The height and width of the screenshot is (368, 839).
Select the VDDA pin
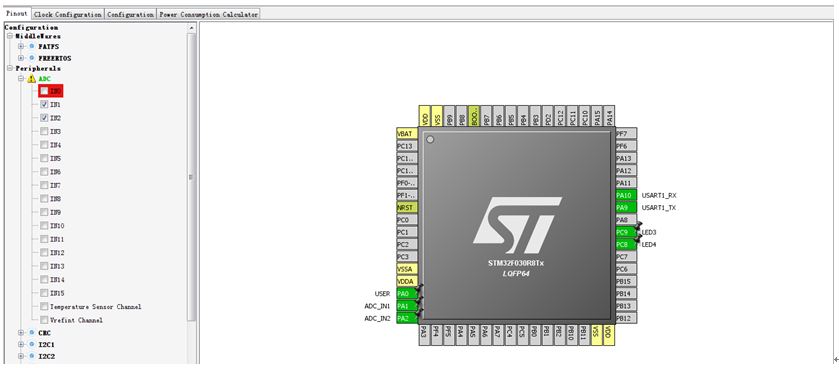pos(407,281)
